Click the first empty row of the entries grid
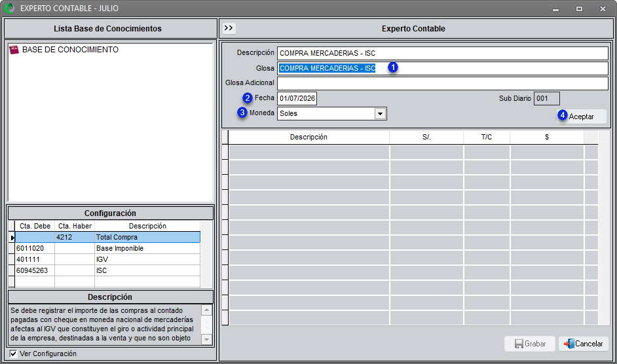Screen dimensions: 617x364 (x=413, y=152)
